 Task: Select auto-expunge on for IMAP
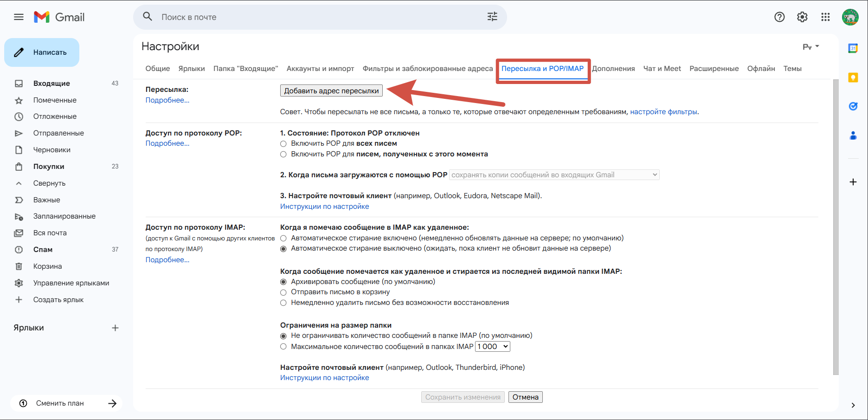click(283, 239)
